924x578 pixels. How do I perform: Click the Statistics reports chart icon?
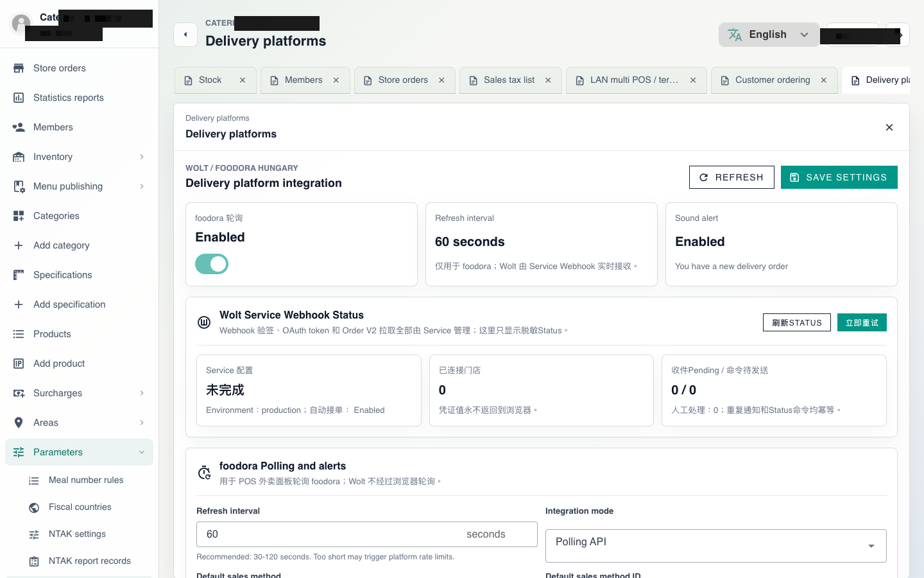coord(19,98)
